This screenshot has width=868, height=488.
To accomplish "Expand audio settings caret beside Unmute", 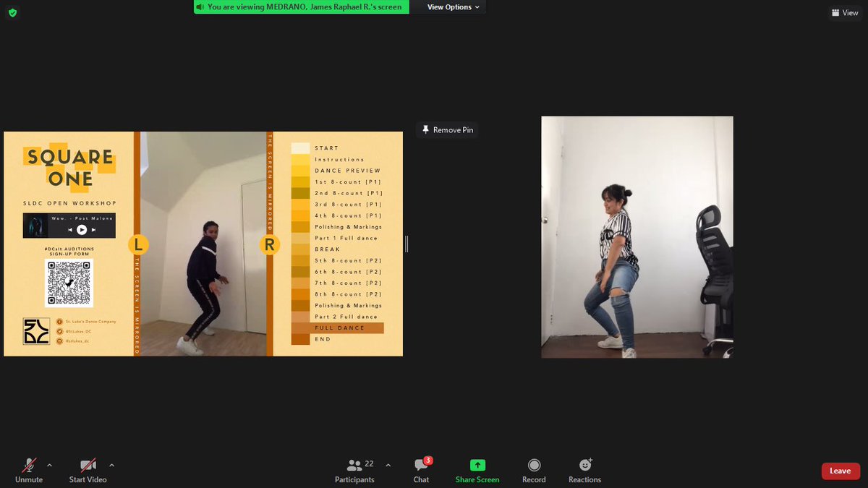I will click(49, 465).
